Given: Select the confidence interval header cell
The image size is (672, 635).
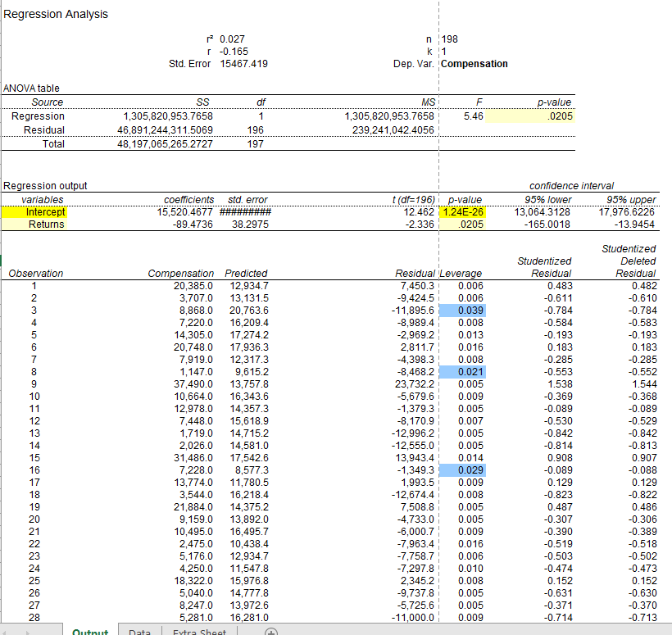Looking at the screenshot, I should (x=572, y=186).
